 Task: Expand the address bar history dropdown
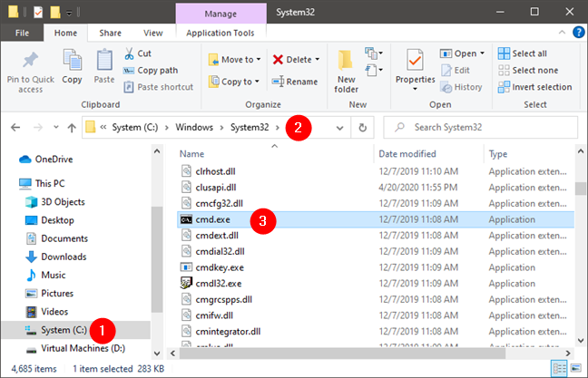339,128
